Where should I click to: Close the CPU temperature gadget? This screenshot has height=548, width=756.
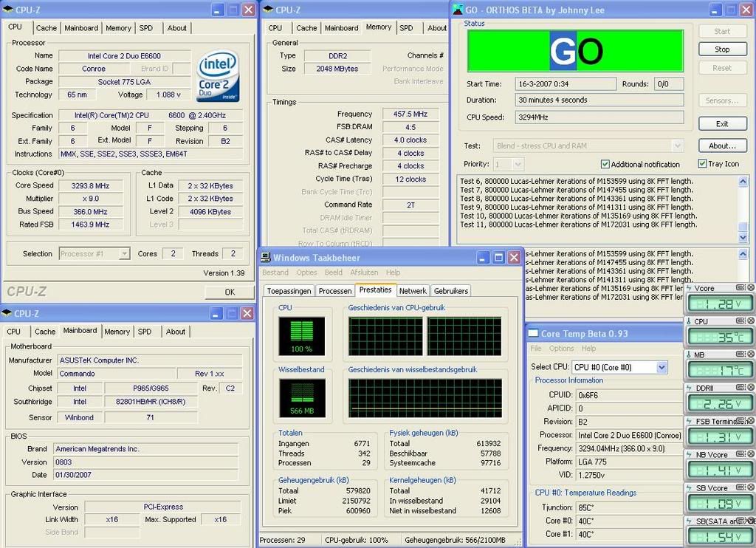pos(751,321)
